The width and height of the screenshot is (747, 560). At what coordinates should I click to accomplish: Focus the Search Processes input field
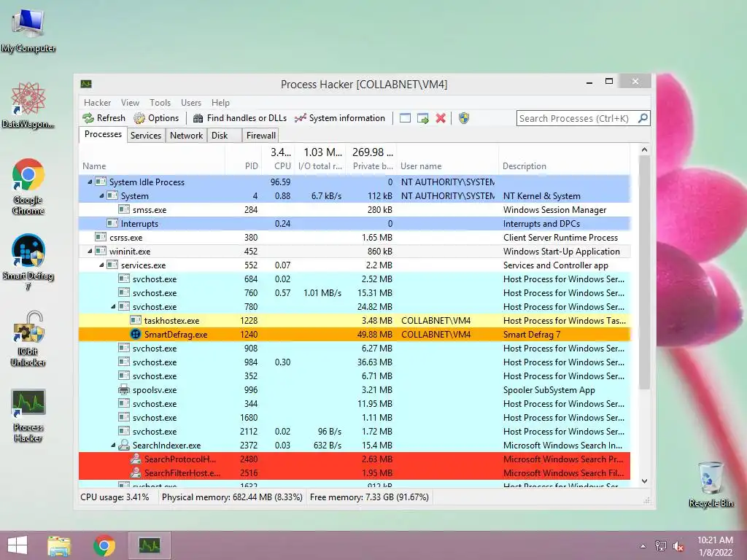576,118
